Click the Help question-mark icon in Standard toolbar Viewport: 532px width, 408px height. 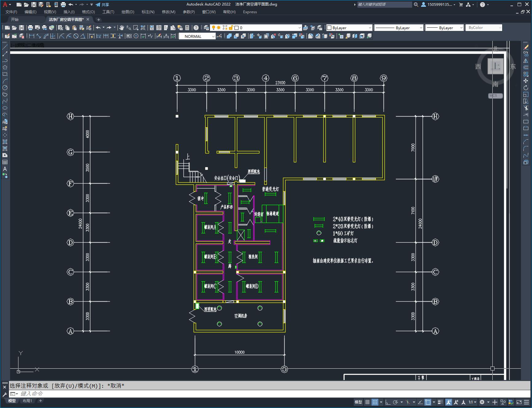(196, 28)
